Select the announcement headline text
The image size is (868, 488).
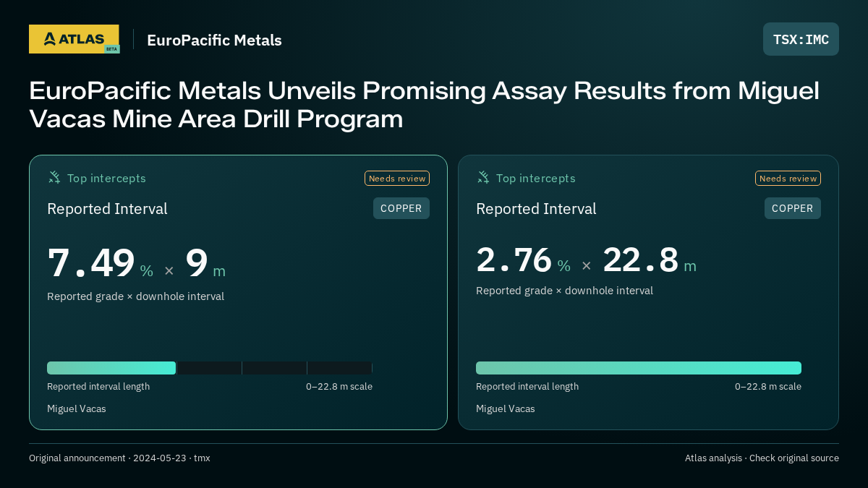pos(424,105)
